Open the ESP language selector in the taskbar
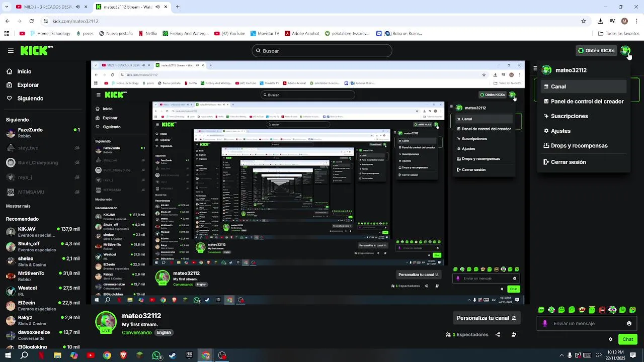 pyautogui.click(x=598, y=355)
